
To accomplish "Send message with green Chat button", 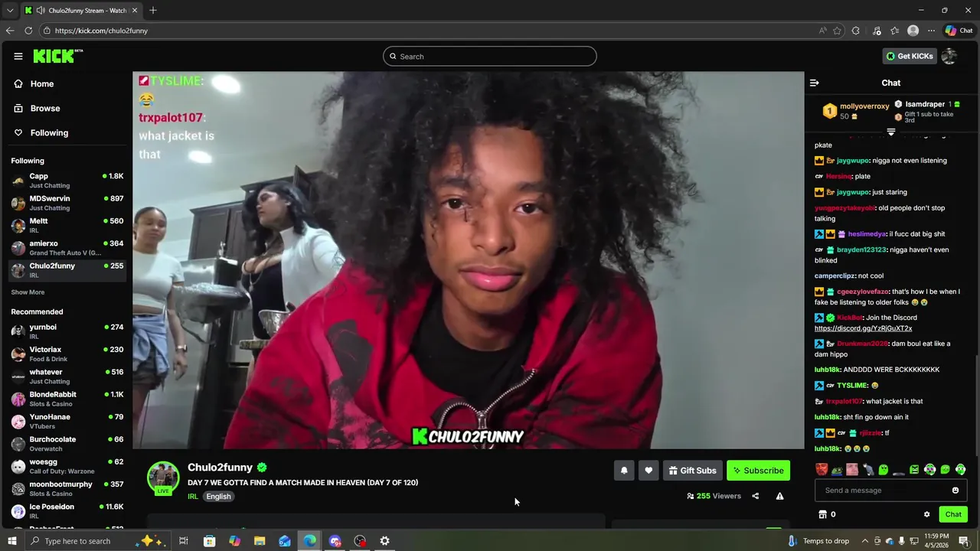I will coord(953,514).
